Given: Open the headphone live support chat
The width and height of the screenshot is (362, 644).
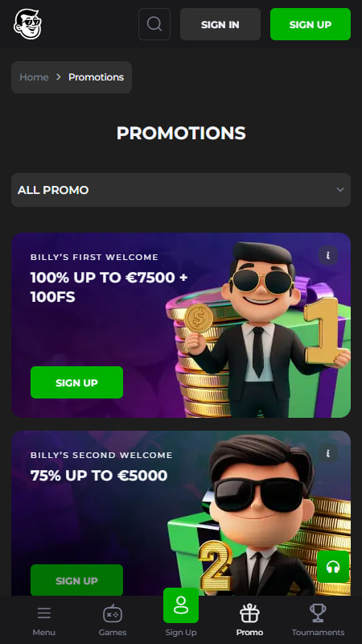Looking at the screenshot, I should (x=333, y=567).
